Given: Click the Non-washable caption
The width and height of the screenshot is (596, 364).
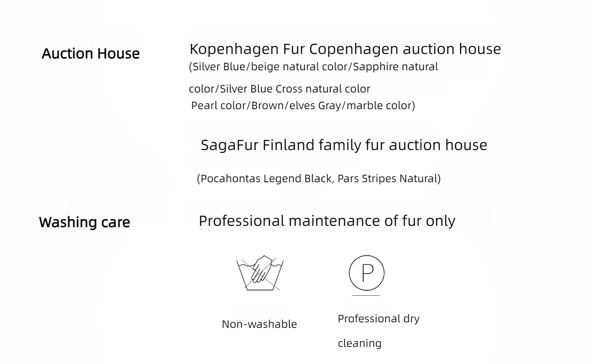Looking at the screenshot, I should pyautogui.click(x=259, y=324).
